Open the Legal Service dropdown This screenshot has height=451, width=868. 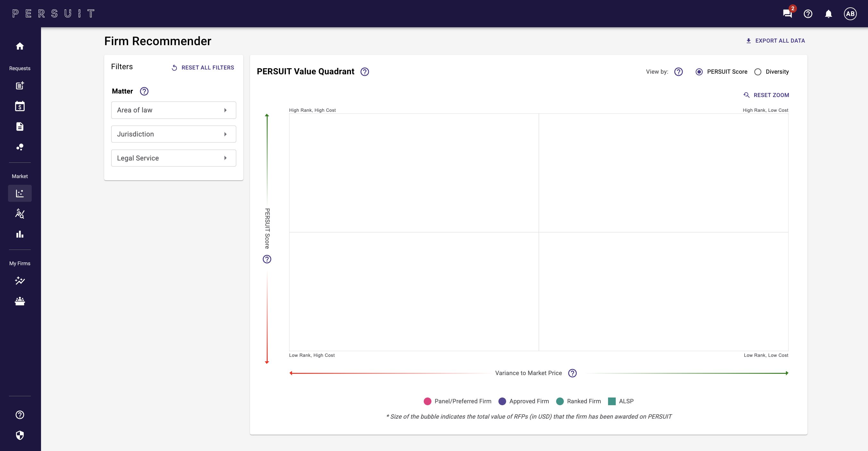(x=173, y=158)
